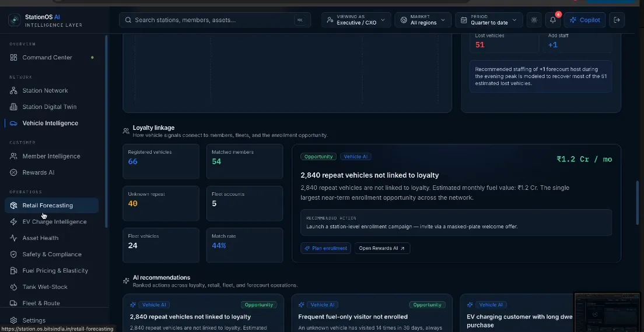Go to Command Center
Image resolution: width=644 pixels, height=332 pixels.
51,58
